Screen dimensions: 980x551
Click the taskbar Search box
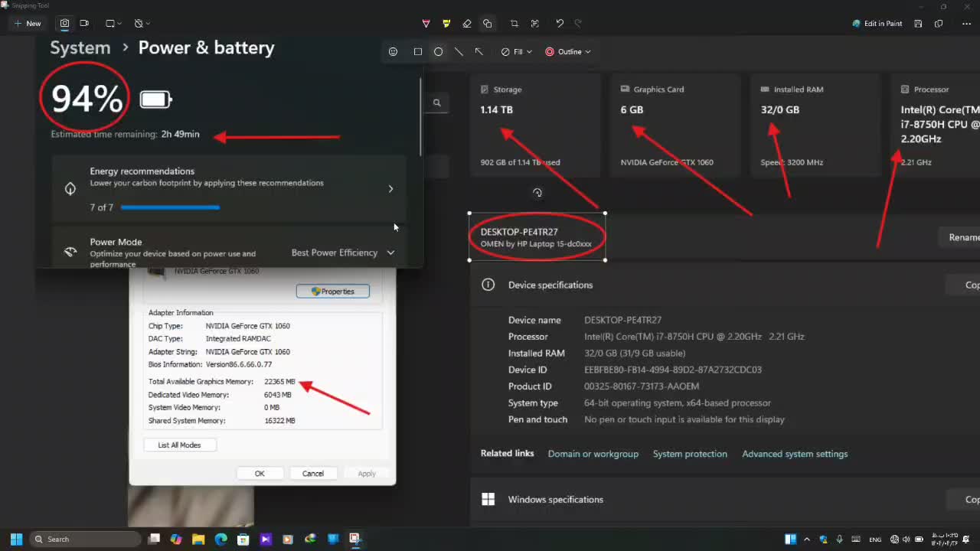pyautogui.click(x=87, y=540)
